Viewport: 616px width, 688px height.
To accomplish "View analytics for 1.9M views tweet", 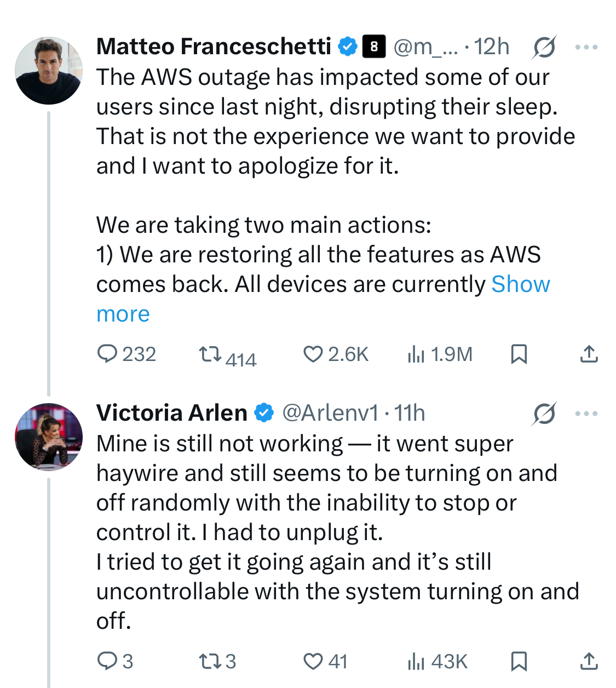I will (416, 354).
